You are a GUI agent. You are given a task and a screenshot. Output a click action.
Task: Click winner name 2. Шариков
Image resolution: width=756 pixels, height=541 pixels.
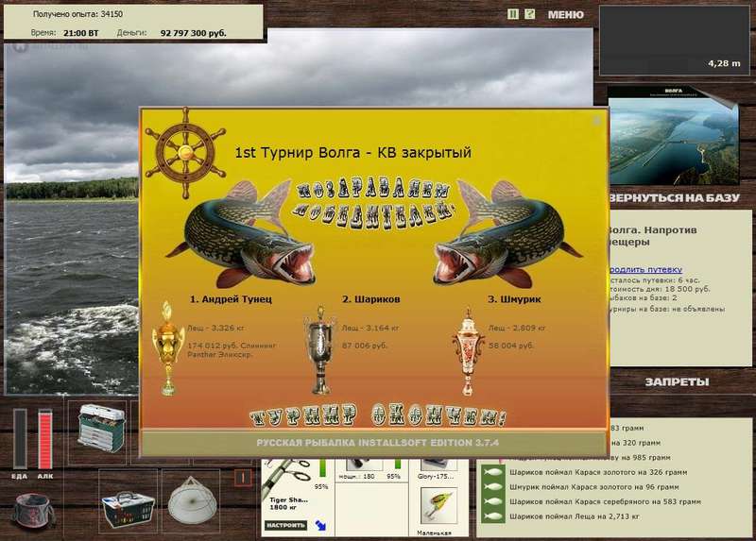[370, 299]
